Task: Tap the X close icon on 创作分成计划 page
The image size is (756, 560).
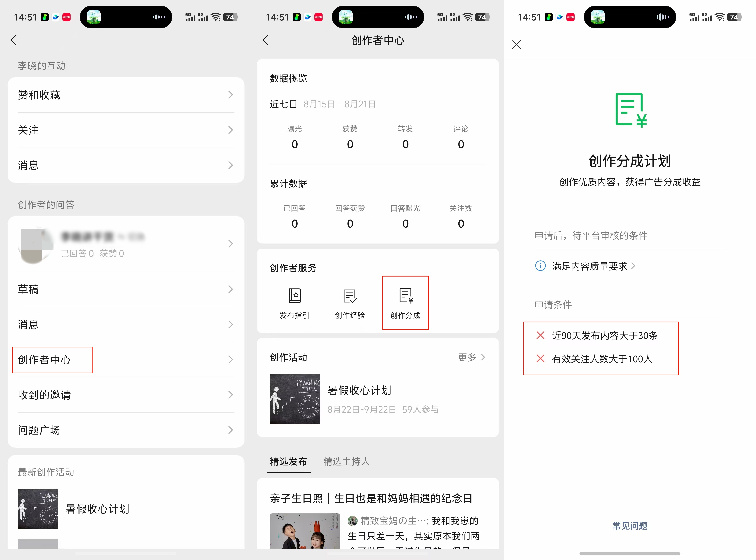Action: pyautogui.click(x=516, y=44)
